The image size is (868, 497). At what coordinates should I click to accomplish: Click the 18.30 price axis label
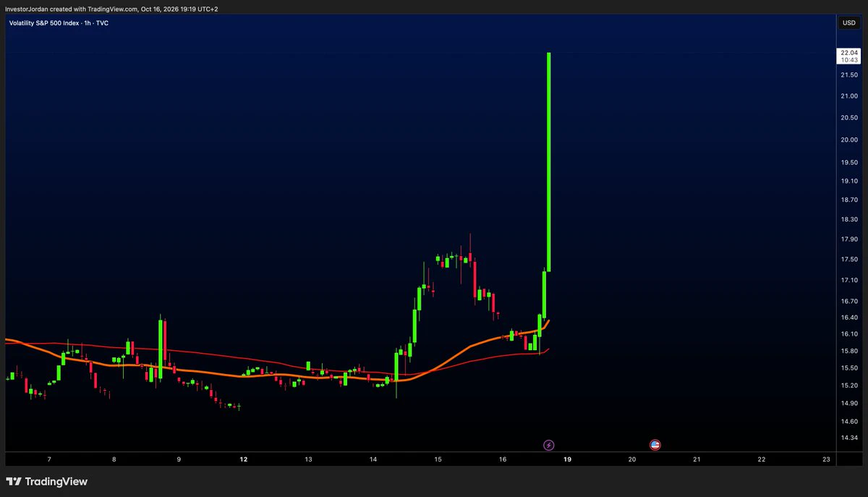(x=849, y=219)
